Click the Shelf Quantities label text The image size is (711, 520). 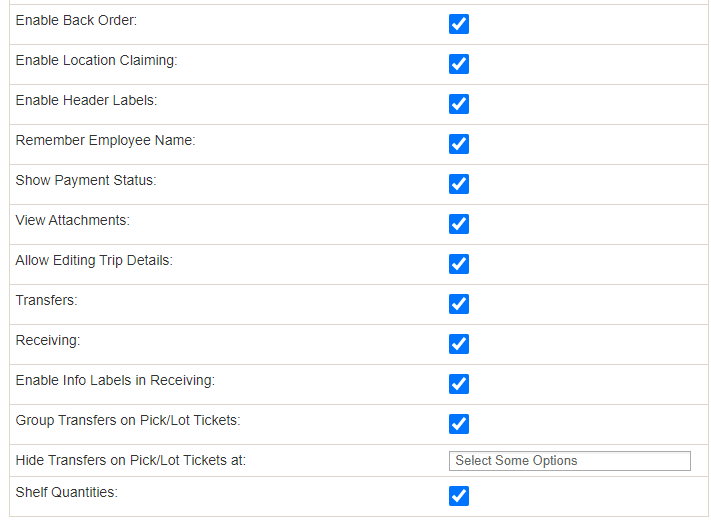click(67, 492)
